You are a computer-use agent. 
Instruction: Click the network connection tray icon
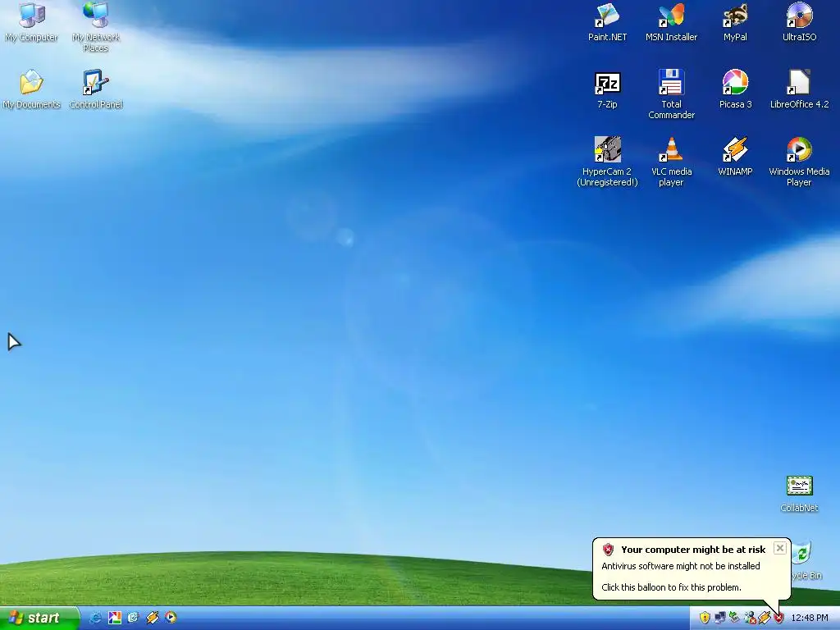point(720,619)
